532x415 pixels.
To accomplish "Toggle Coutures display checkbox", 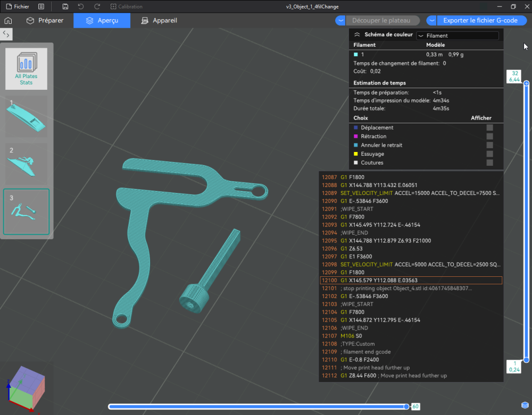I will click(x=489, y=163).
